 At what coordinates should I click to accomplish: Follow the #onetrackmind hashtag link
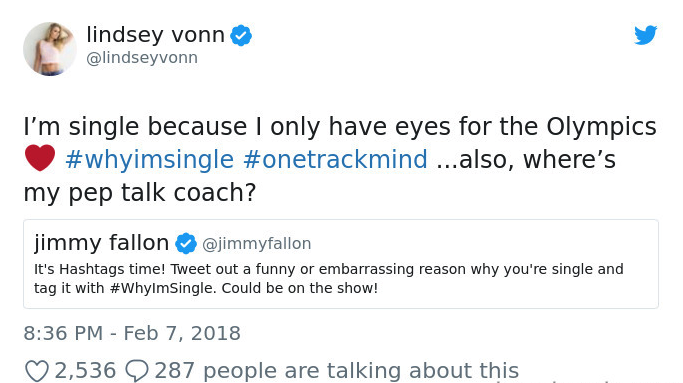pos(335,159)
